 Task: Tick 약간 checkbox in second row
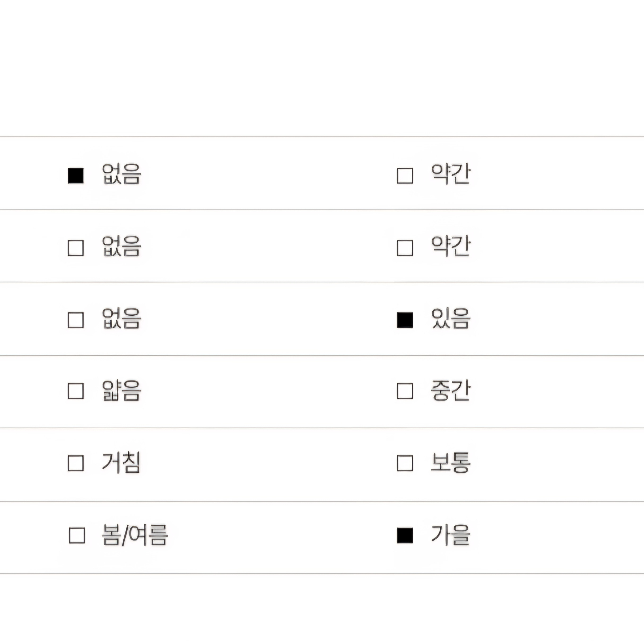[x=405, y=248]
